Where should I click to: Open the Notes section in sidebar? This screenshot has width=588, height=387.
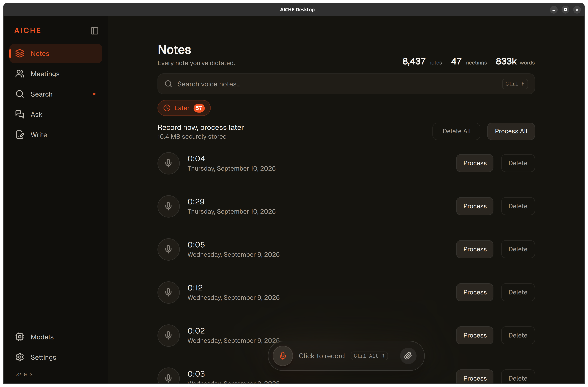56,54
